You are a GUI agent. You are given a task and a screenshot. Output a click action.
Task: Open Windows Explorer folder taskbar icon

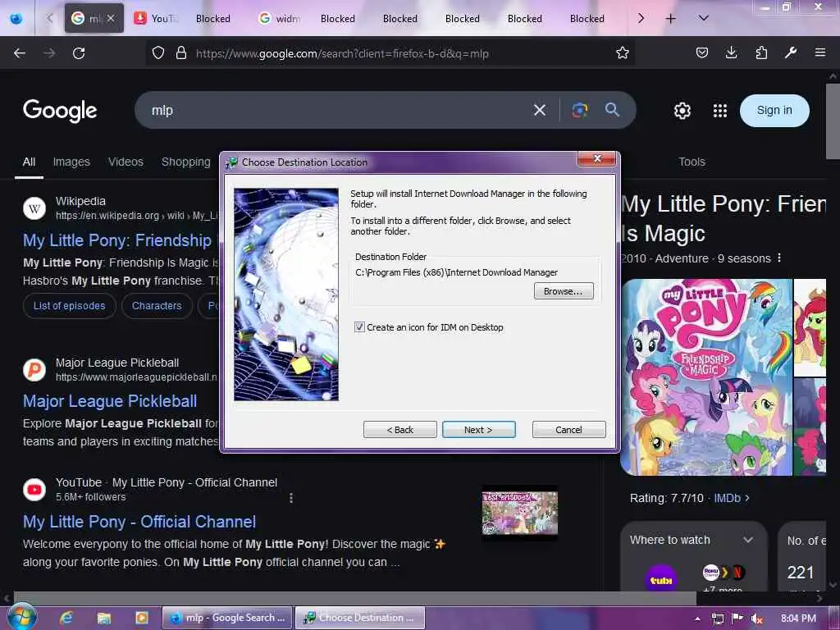104,618
